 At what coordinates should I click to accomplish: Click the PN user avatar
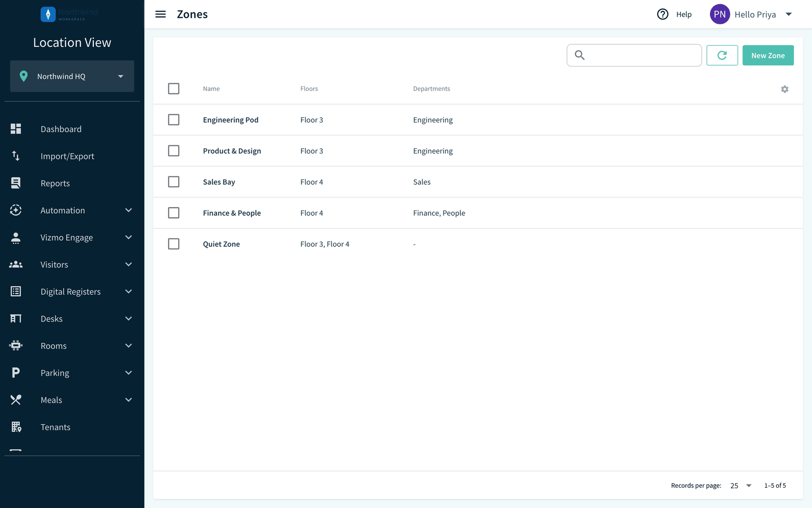(x=720, y=14)
